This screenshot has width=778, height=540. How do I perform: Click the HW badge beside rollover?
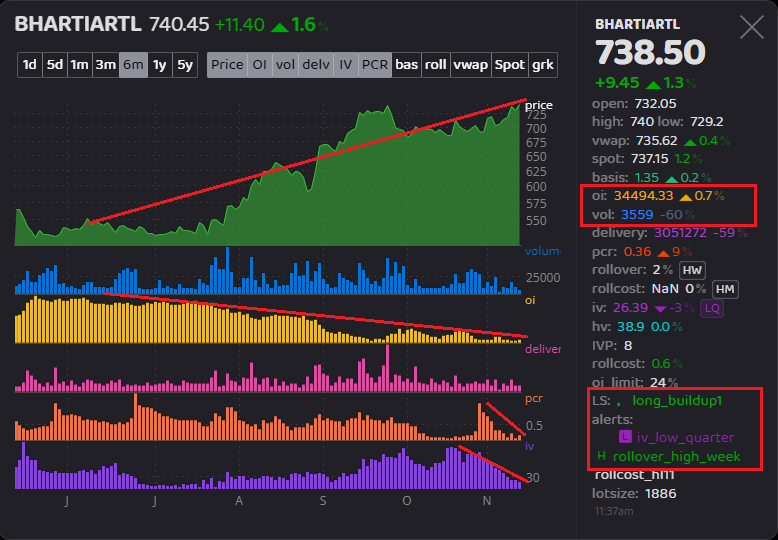(x=692, y=270)
